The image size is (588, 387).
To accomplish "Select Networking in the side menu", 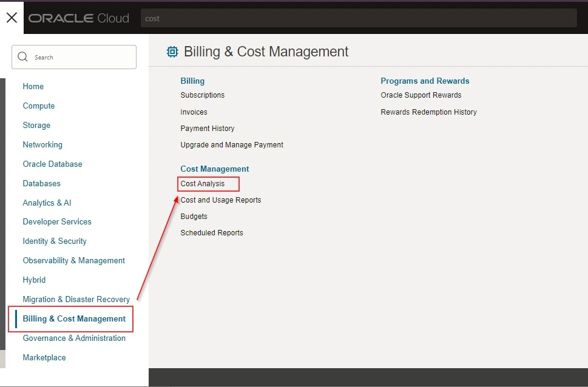I will 42,144.
